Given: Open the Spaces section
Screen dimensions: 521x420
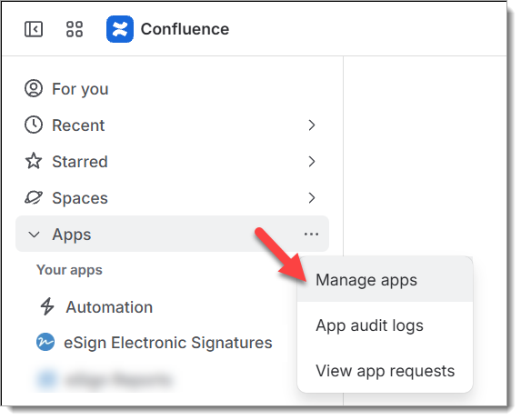Looking at the screenshot, I should tap(172, 198).
